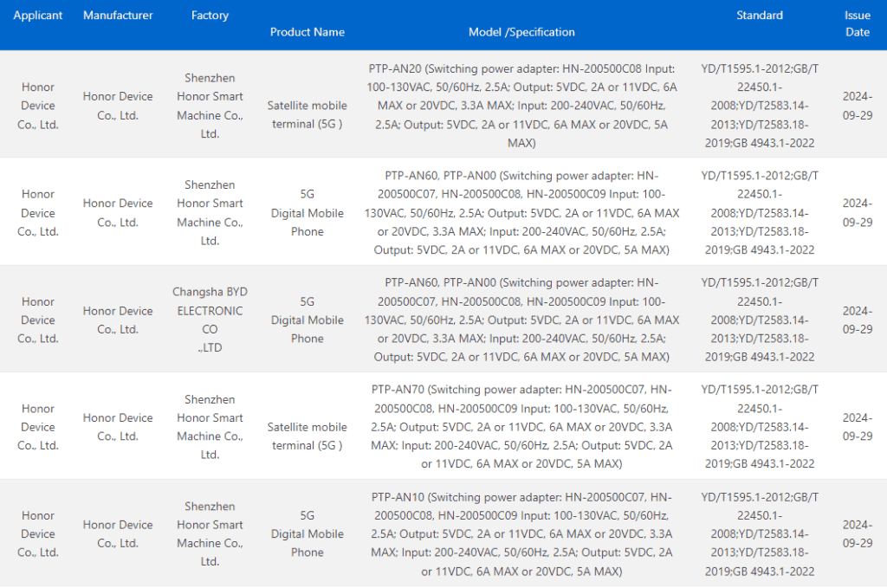Select the Product Name column header
This screenshot has width=887, height=588.
[307, 32]
